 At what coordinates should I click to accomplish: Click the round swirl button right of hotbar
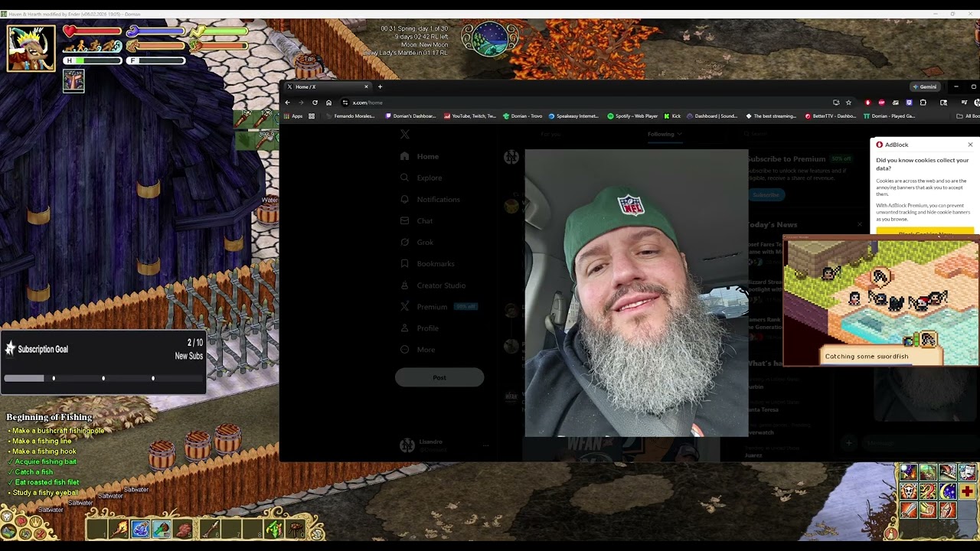pyautogui.click(x=317, y=534)
